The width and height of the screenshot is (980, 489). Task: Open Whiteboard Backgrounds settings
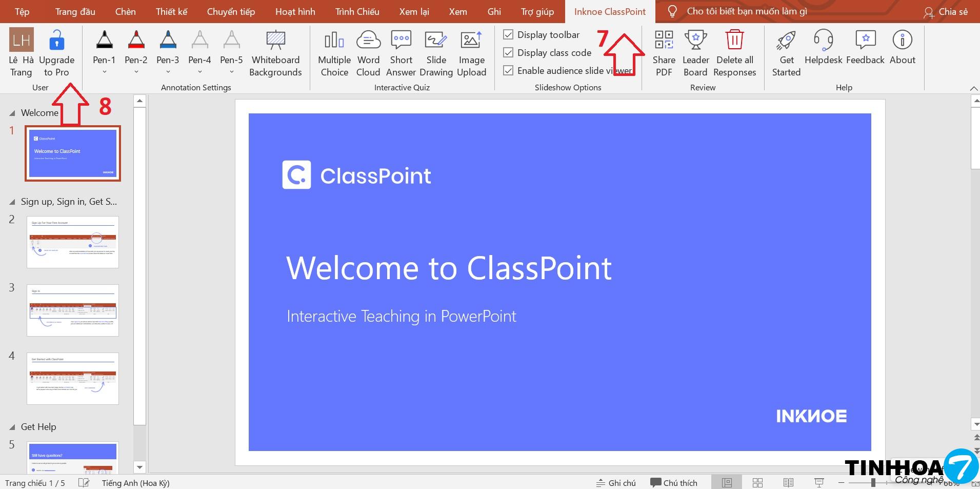point(275,53)
